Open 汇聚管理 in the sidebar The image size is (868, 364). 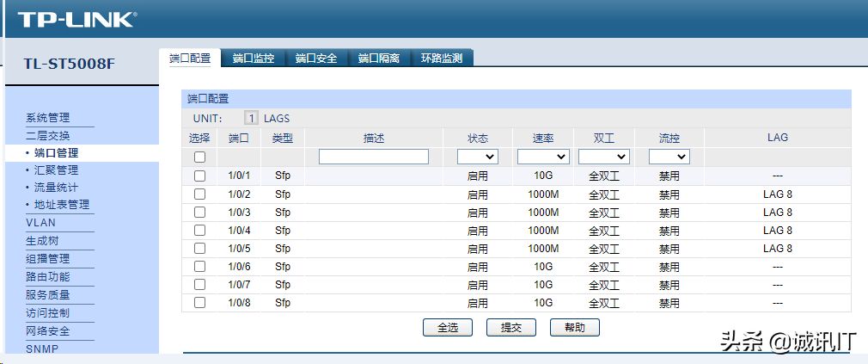[56, 170]
